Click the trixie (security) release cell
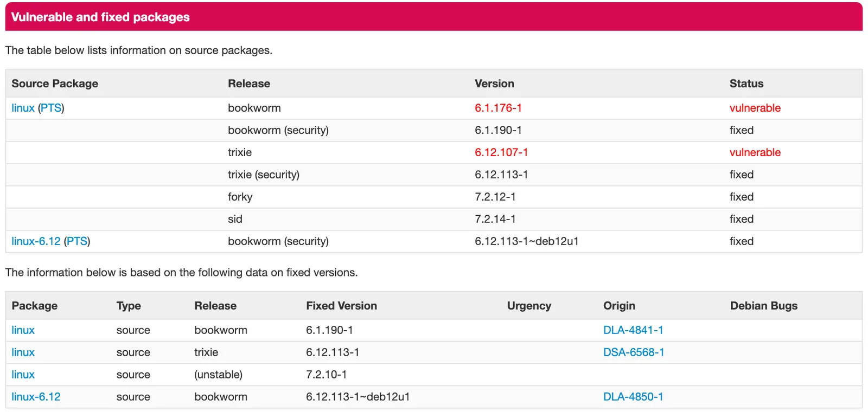 coord(264,175)
